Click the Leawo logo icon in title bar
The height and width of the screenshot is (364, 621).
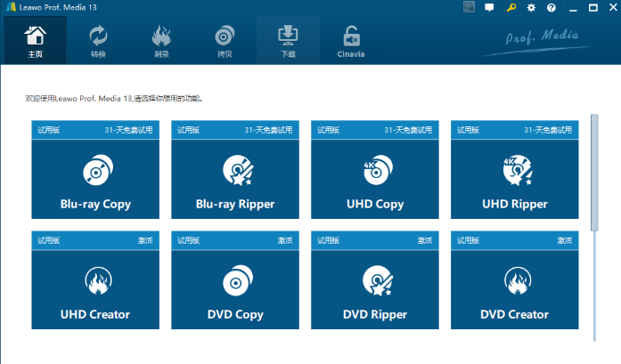tap(11, 7)
